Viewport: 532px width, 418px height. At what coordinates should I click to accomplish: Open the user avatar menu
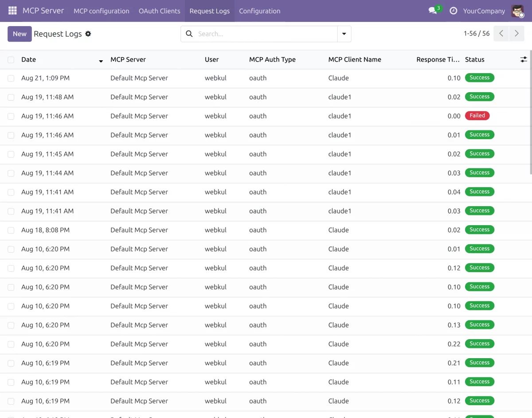coord(517,11)
